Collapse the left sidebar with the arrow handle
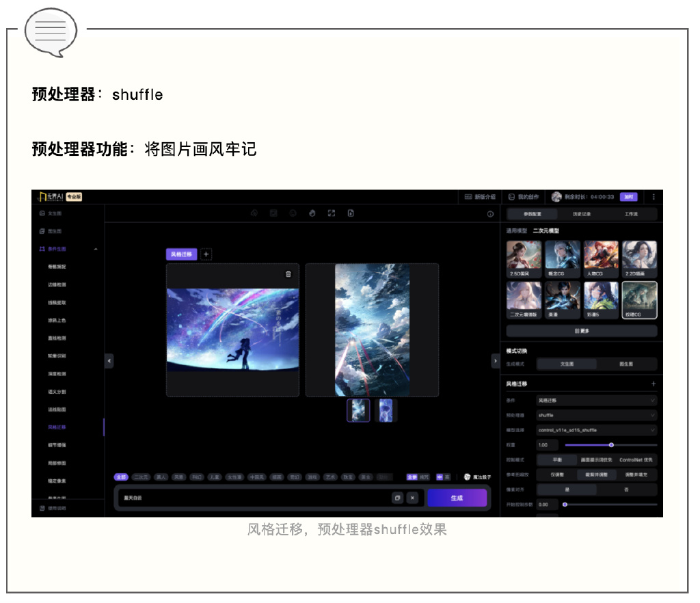This screenshot has width=700, height=603. click(109, 361)
